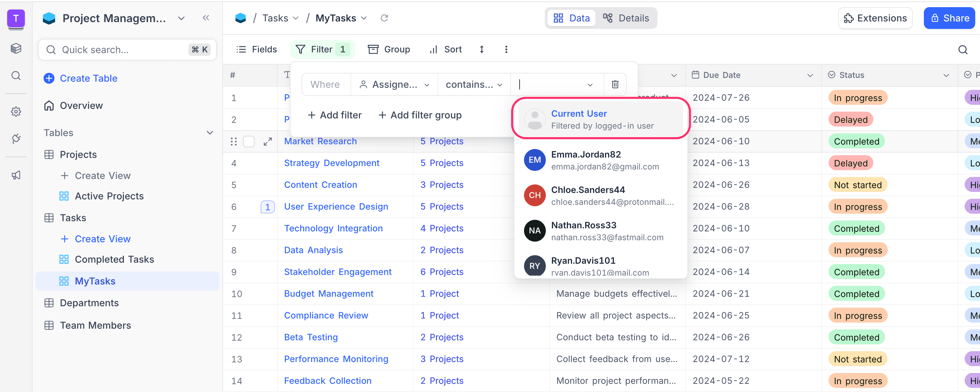Open the contains operator dropdown

coord(474,84)
